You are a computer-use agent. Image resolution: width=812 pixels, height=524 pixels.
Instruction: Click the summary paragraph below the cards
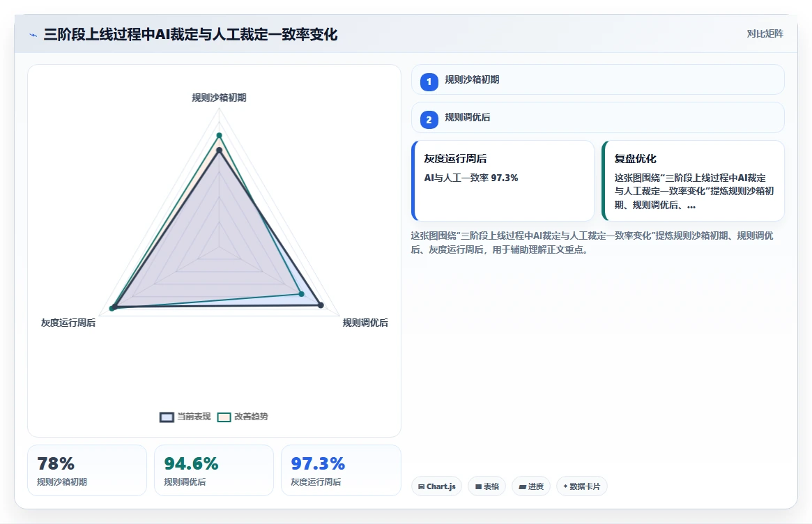(x=592, y=242)
